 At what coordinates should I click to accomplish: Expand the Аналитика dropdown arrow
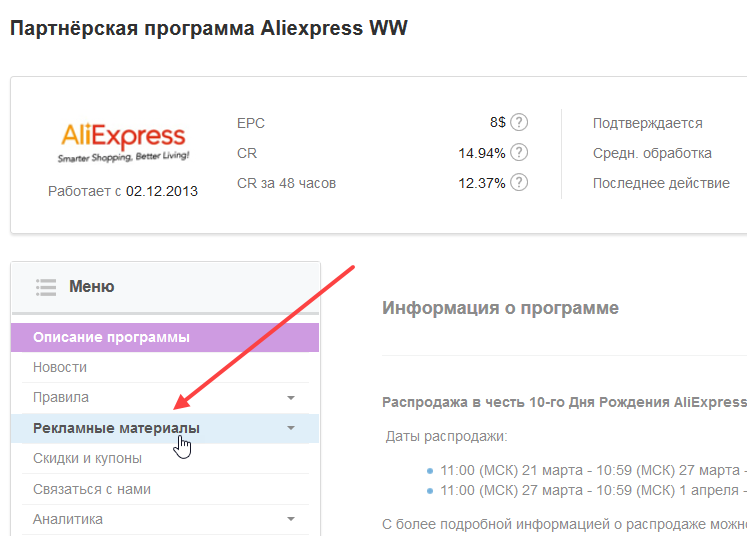pos(291,519)
